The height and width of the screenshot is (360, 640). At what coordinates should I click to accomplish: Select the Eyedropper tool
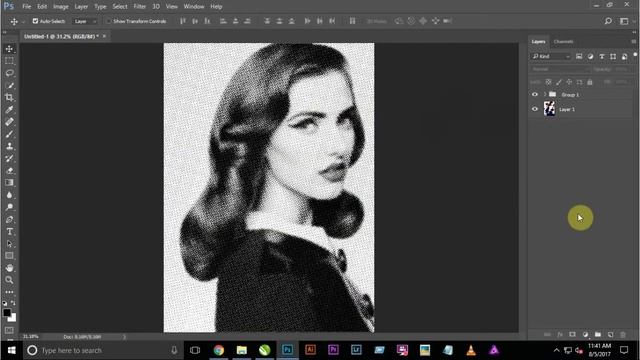9,110
